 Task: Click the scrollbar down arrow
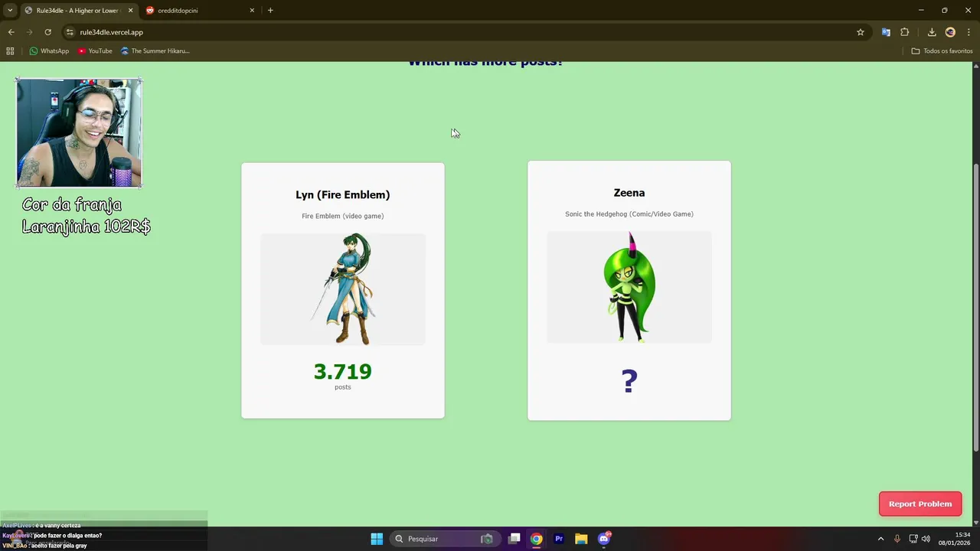tap(975, 521)
